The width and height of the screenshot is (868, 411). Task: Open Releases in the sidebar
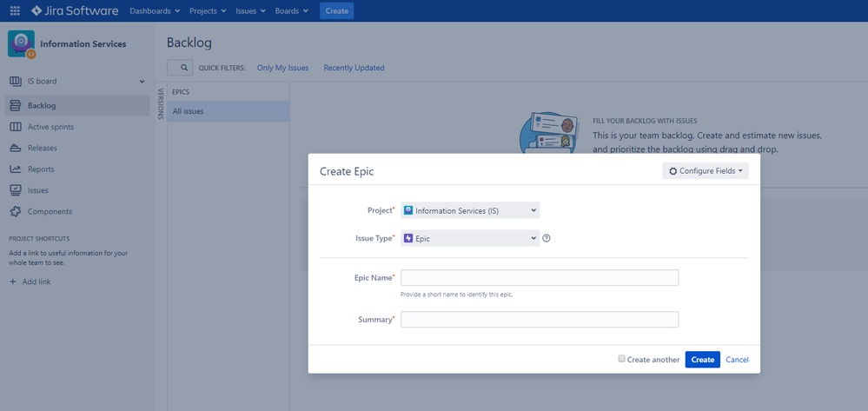[77, 148]
